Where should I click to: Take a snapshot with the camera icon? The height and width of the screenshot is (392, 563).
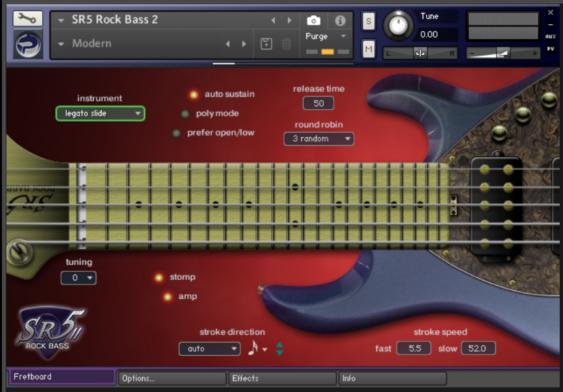(313, 20)
